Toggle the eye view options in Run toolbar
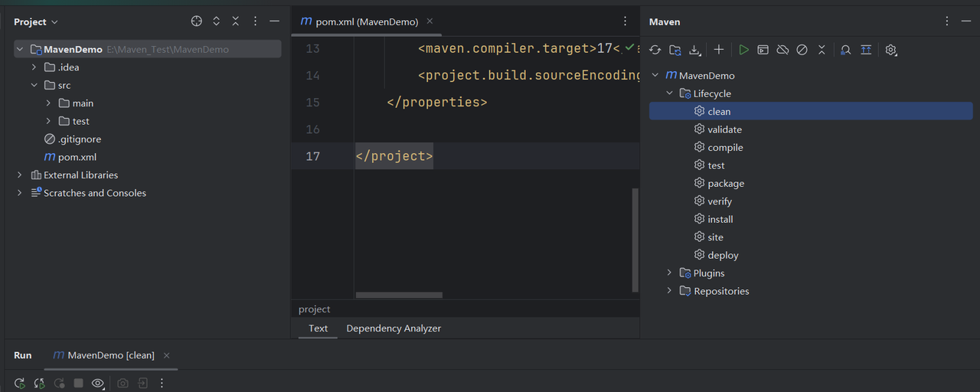This screenshot has height=392, width=980. (98, 383)
